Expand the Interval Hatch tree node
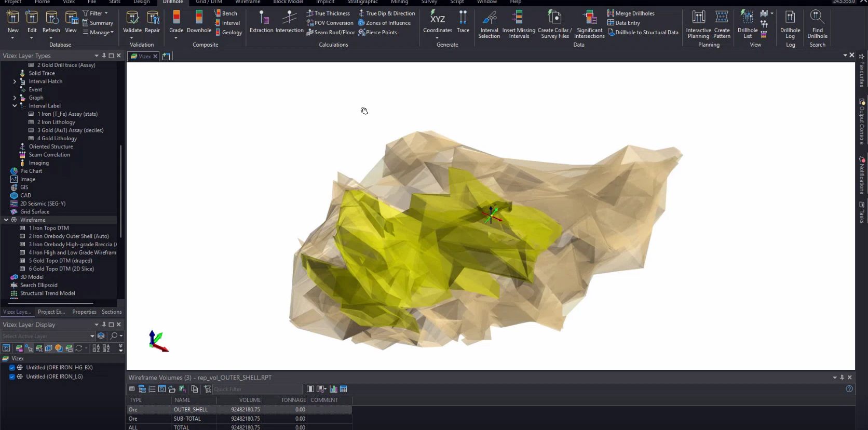Image resolution: width=868 pixels, height=430 pixels. 15,82
